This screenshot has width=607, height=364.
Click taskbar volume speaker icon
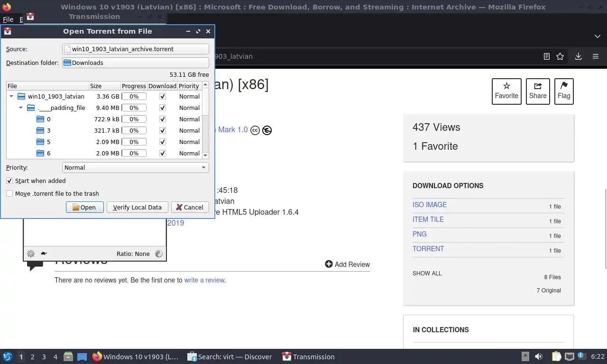(539, 356)
